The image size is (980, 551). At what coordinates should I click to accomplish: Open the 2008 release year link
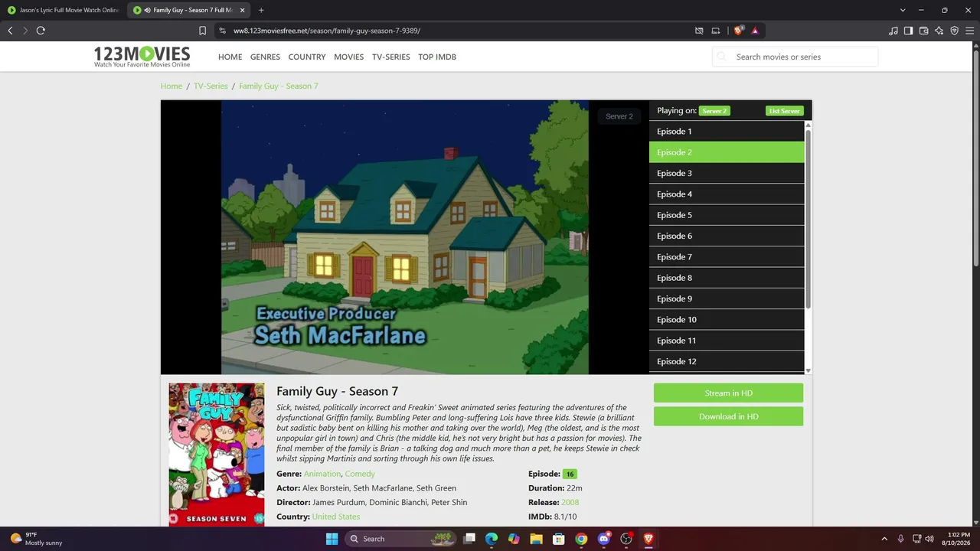click(x=570, y=502)
